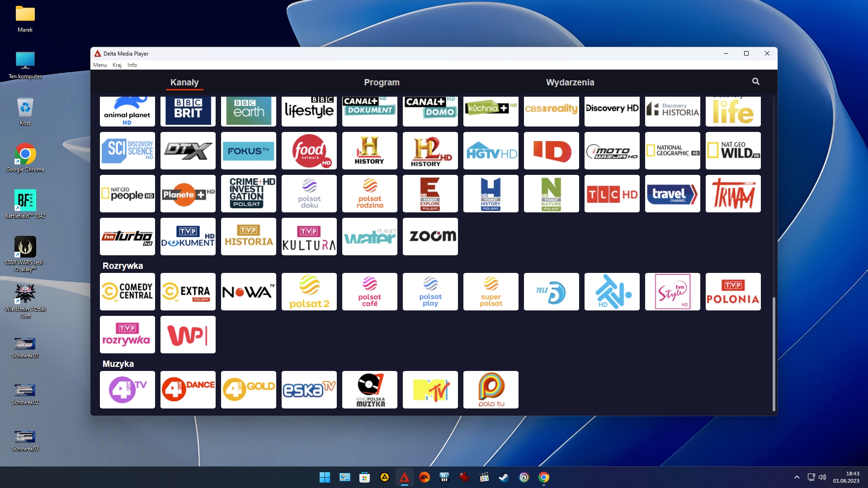Open the Kraj menu
Screen dimensions: 868x488
(117, 65)
